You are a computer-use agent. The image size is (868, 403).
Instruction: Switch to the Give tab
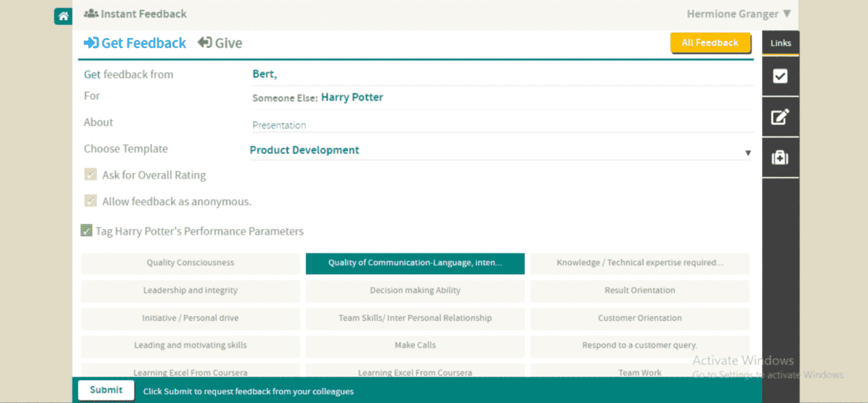tap(220, 43)
